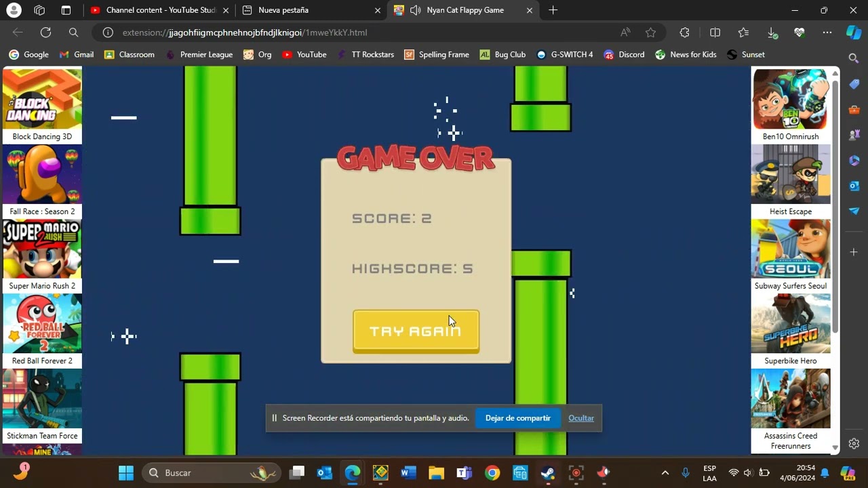Open Discord bookmark
Screen dimensions: 868x488
(x=624, y=55)
